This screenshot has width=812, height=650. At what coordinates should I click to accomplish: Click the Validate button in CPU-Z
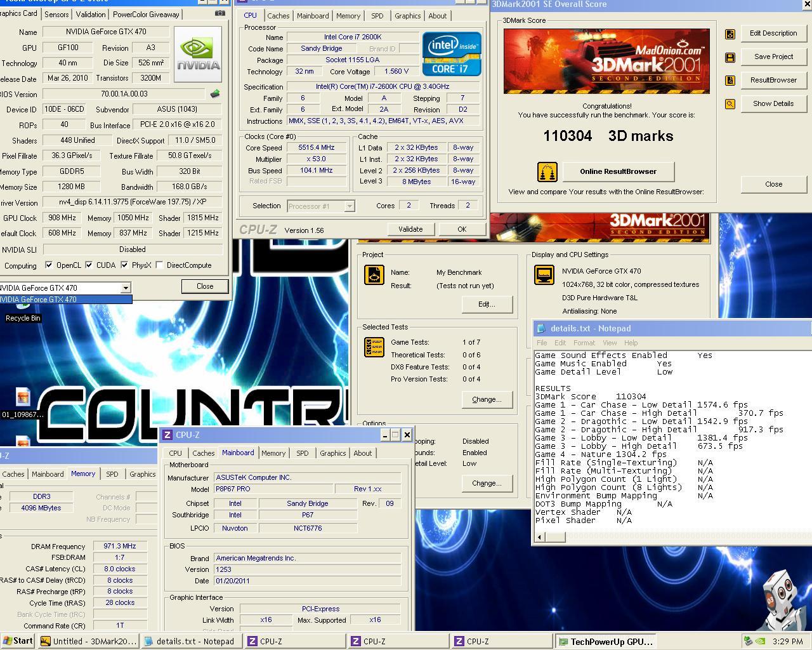click(410, 229)
